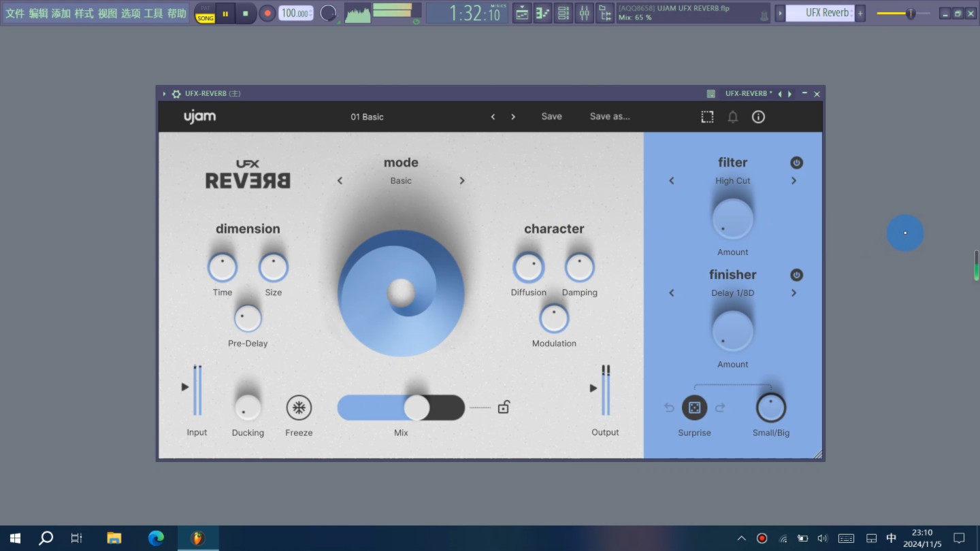The width and height of the screenshot is (980, 551).
Task: Click the Ducking knob
Action: coord(248,407)
